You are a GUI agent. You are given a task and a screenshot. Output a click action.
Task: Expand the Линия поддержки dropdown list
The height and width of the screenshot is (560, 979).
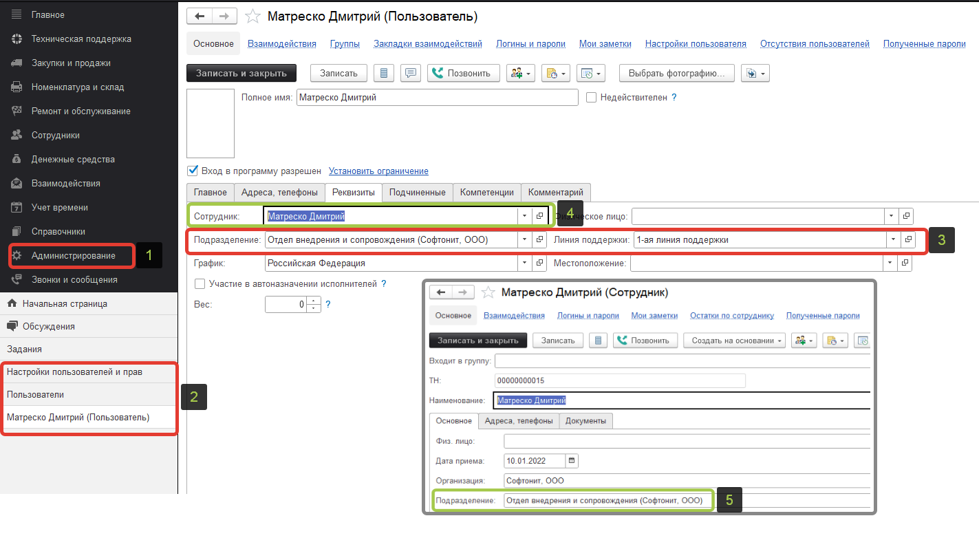click(x=893, y=240)
